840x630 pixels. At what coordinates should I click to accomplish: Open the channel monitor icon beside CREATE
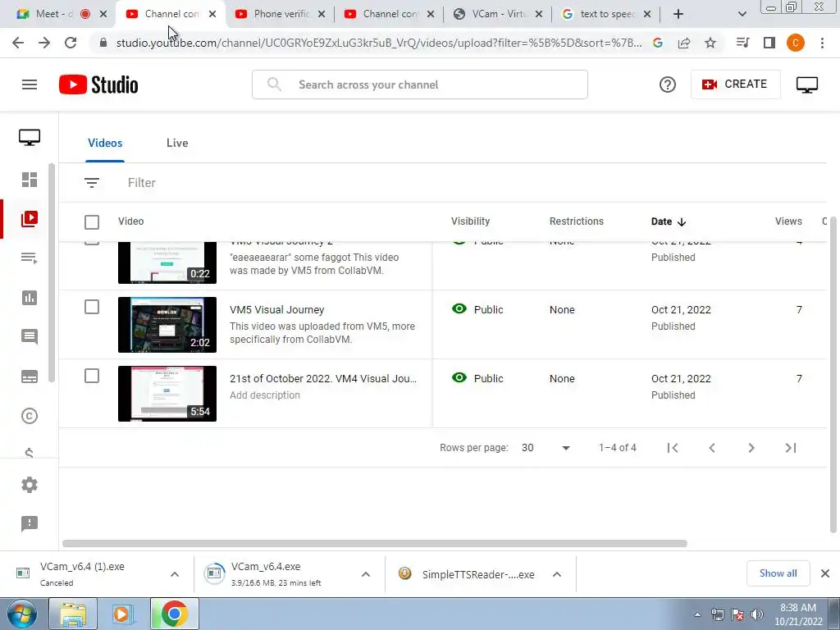coord(807,84)
